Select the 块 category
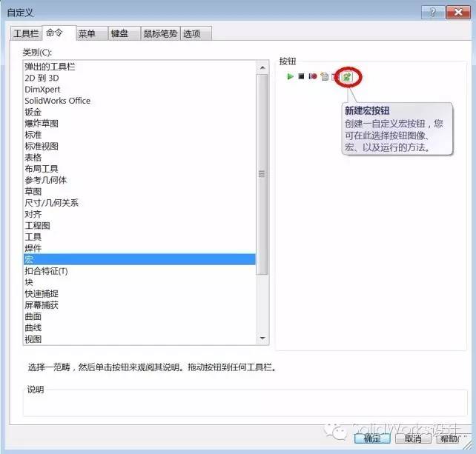The height and width of the screenshot is (454, 476). pos(139,282)
